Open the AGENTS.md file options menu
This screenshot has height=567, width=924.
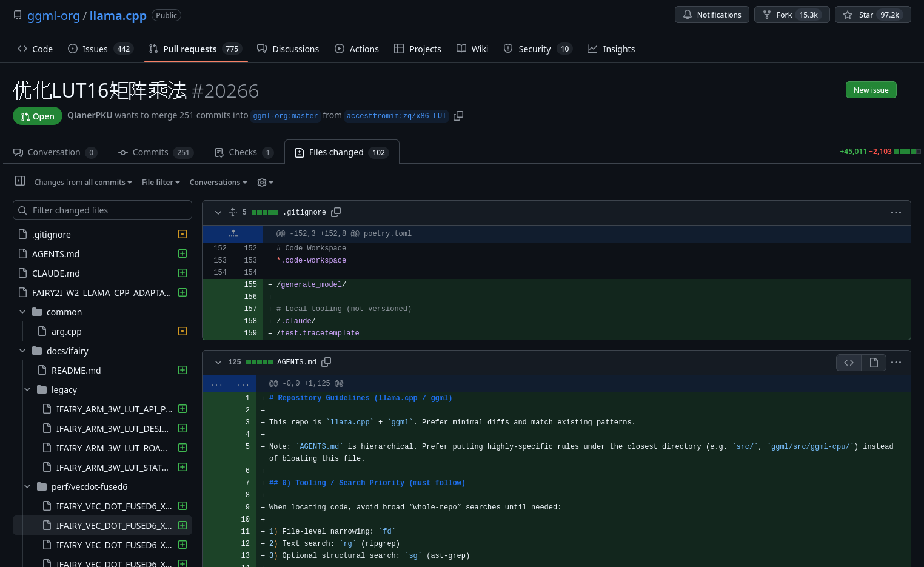896,363
